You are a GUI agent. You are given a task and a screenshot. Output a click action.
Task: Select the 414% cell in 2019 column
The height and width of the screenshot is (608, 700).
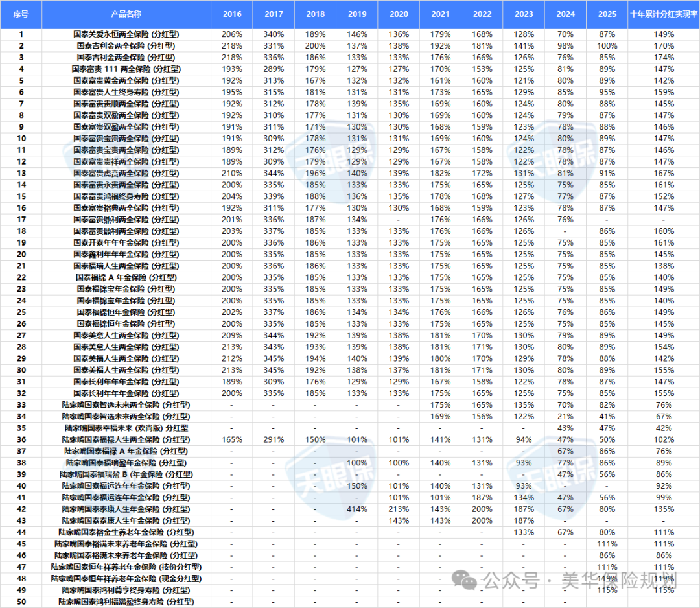(357, 509)
